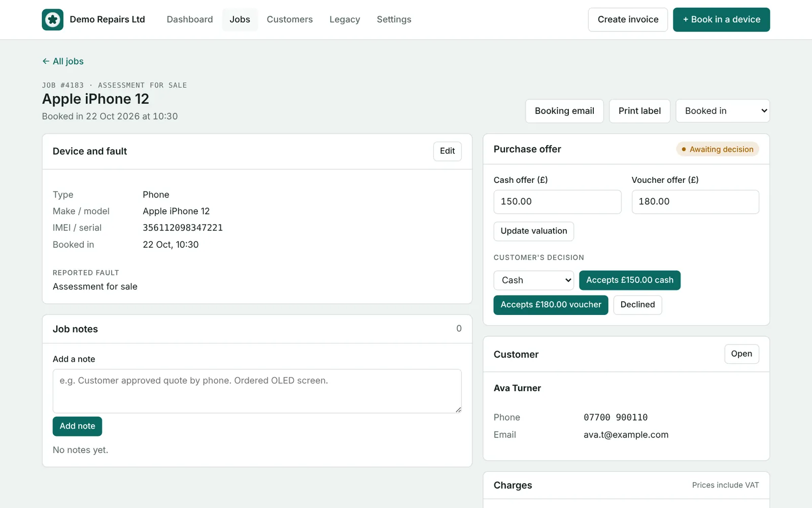Open the Cash decision dropdown
Viewport: 812px width, 508px height.
tap(534, 280)
